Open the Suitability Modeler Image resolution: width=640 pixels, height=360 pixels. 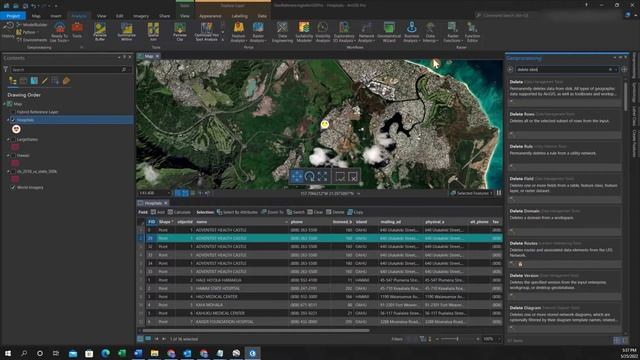[304, 32]
